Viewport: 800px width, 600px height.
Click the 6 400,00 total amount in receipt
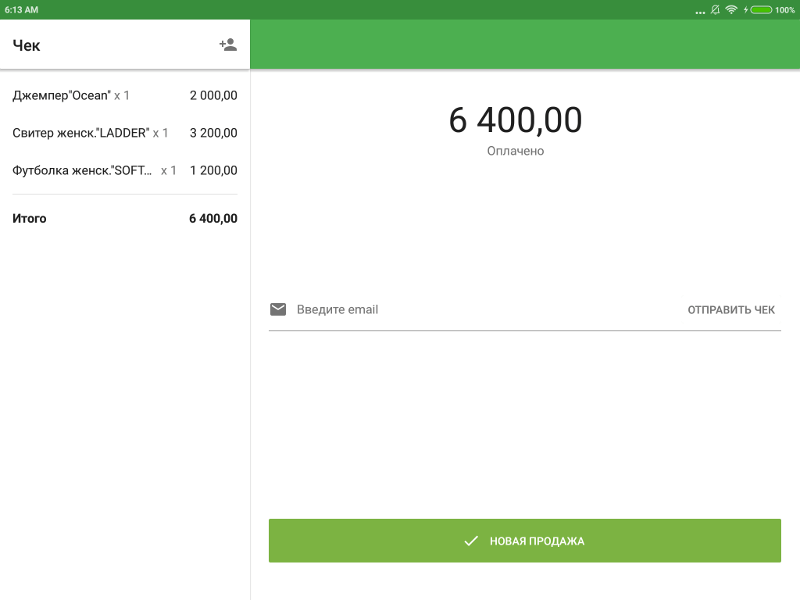tap(212, 218)
